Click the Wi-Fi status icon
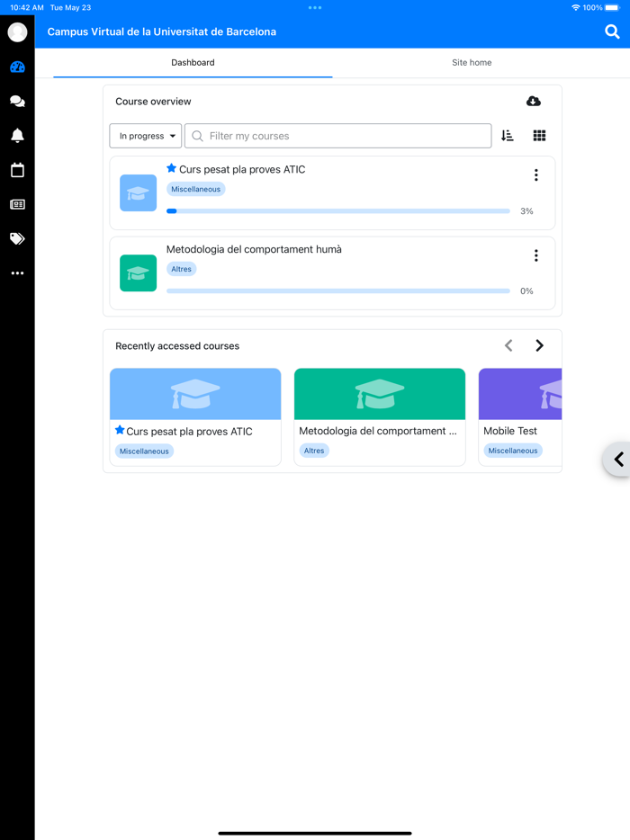The width and height of the screenshot is (630, 840). click(x=575, y=7)
